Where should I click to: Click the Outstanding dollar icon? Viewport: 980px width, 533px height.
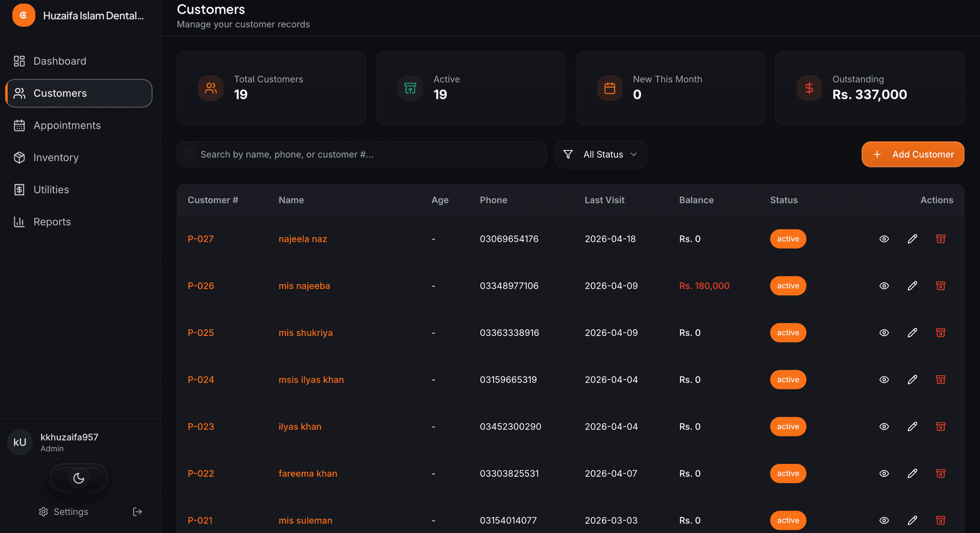coord(809,88)
